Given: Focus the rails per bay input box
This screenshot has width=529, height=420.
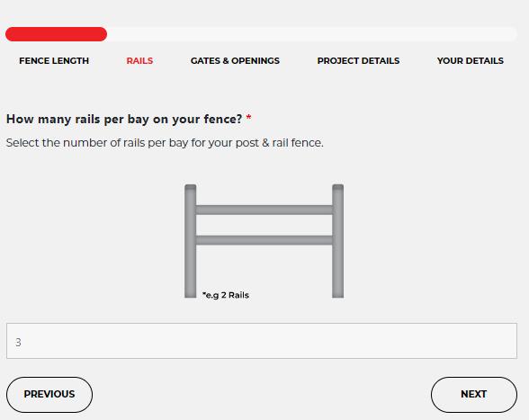Looking at the screenshot, I should [262, 341].
